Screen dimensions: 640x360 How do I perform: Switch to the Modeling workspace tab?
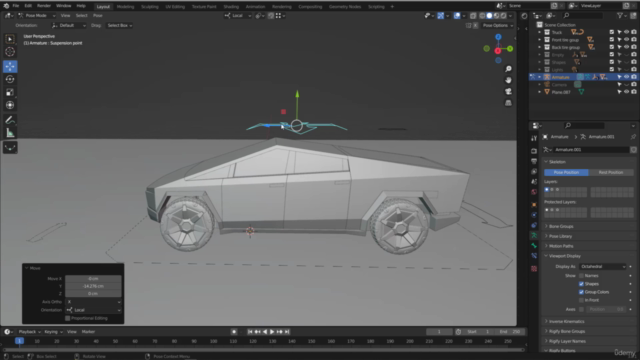(x=125, y=7)
